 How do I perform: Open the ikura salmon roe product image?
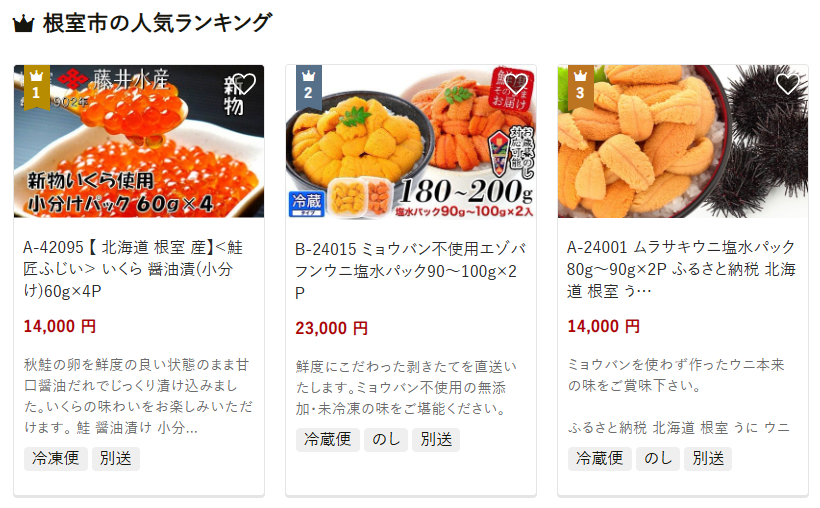point(139,141)
